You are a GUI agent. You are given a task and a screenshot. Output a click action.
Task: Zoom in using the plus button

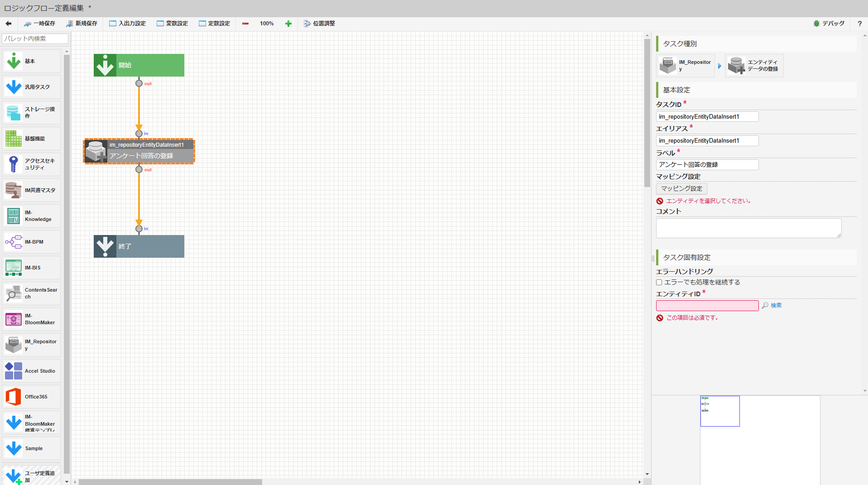pyautogui.click(x=288, y=23)
